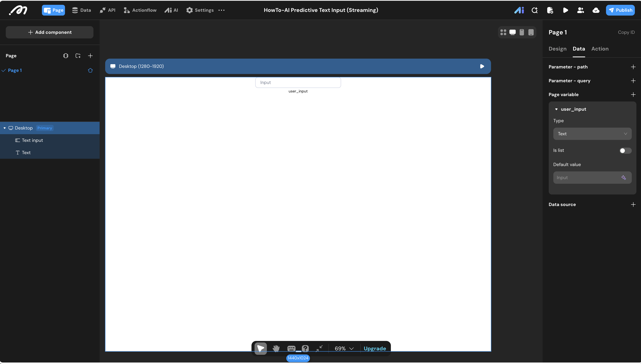Click Add component button

point(50,32)
